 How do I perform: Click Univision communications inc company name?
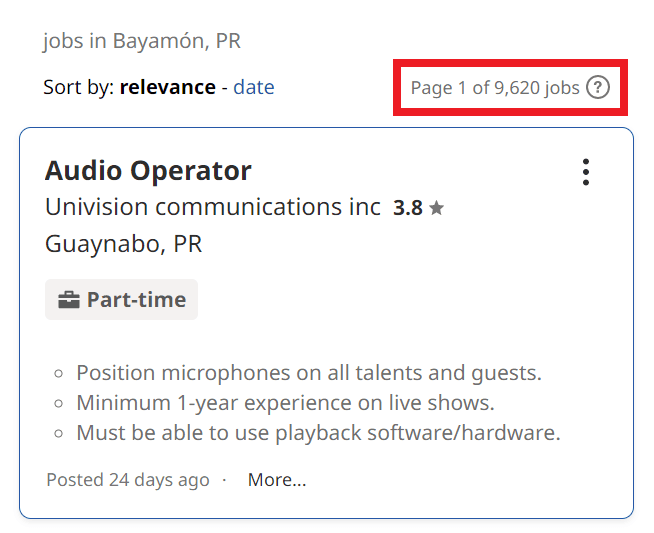tap(213, 207)
